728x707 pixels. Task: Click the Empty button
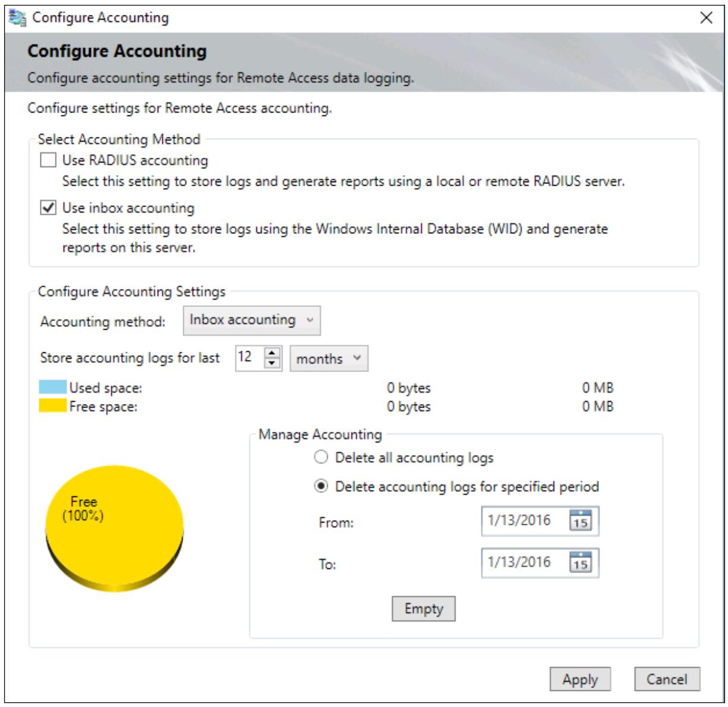click(x=423, y=609)
